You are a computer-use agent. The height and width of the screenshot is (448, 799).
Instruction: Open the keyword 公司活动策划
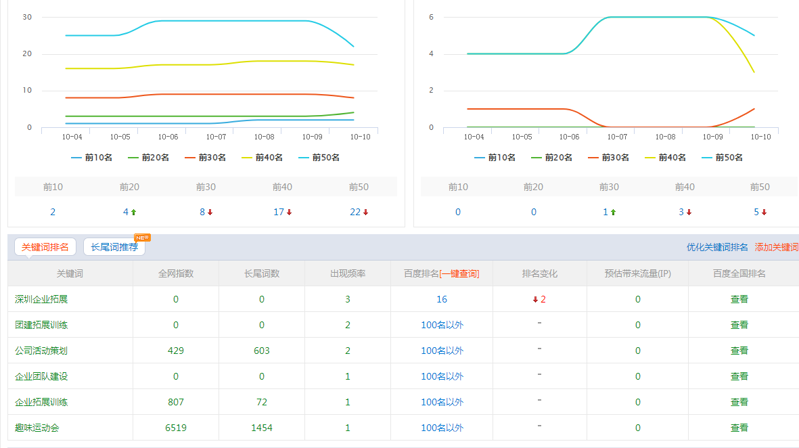pos(41,351)
